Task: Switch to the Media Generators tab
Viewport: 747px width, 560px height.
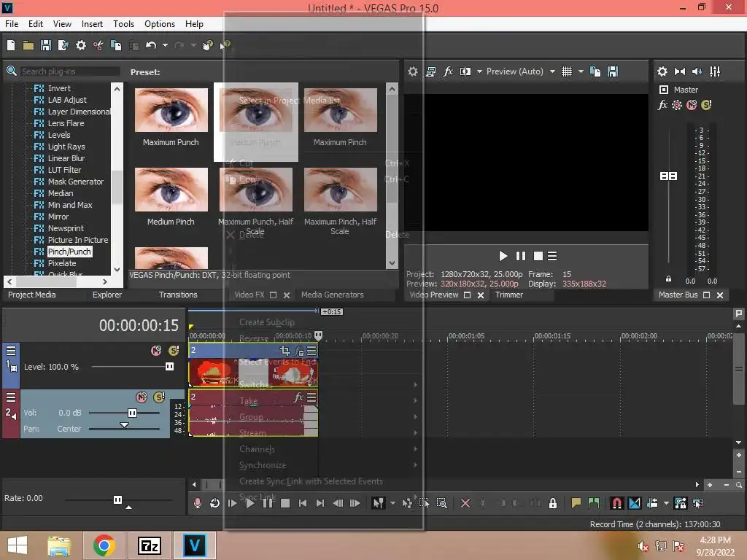Action: point(333,295)
